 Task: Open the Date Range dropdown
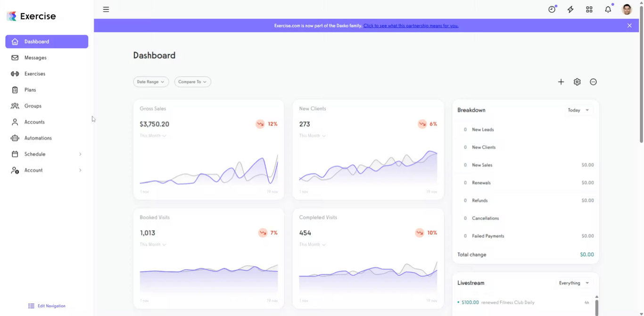pos(151,82)
